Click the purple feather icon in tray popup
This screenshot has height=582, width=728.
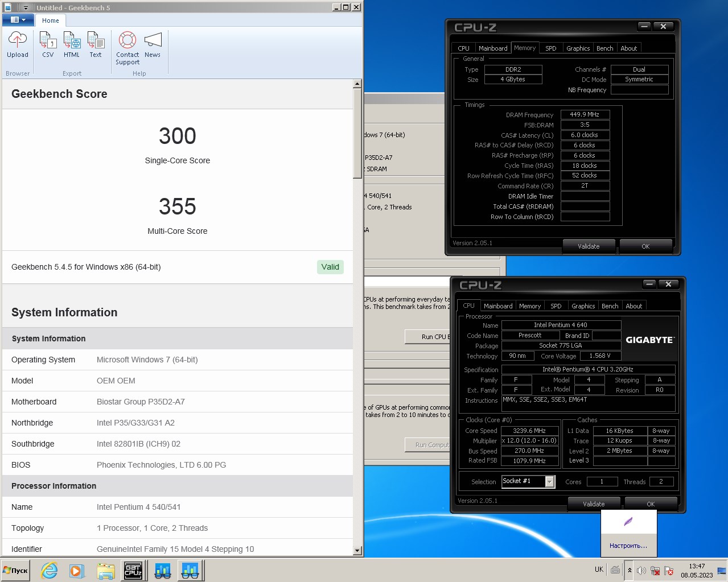pyautogui.click(x=628, y=522)
